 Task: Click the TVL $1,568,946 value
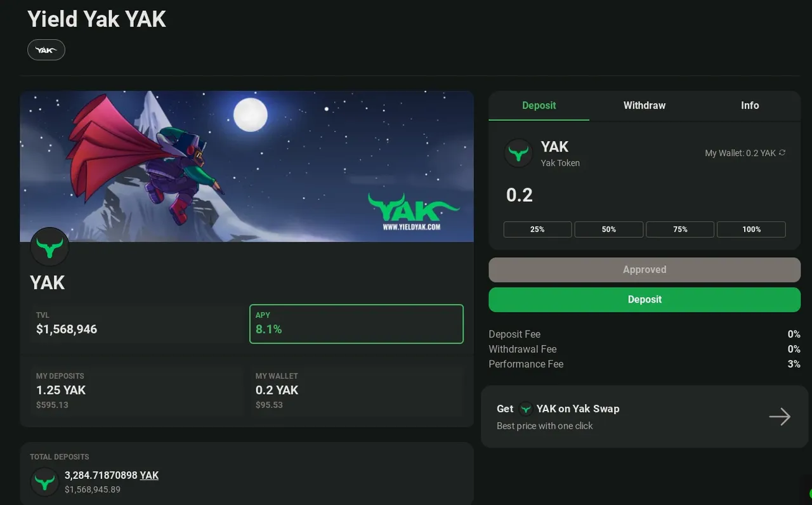click(67, 329)
